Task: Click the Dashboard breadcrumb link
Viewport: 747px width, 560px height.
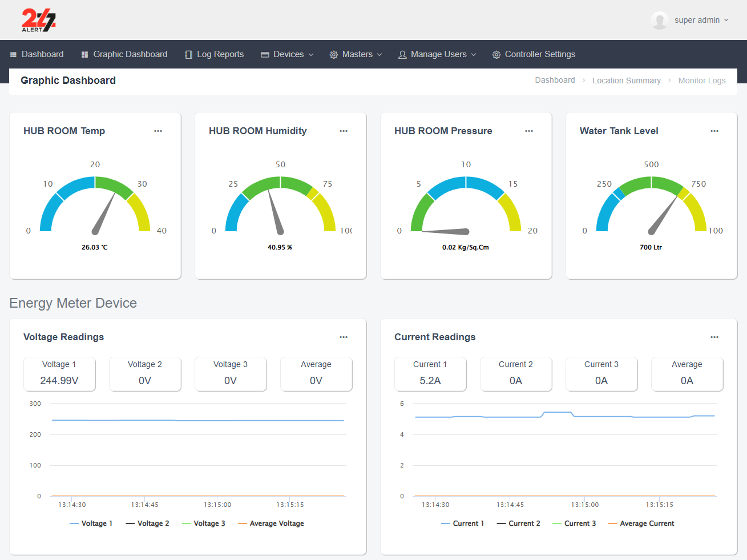Action: 555,80
